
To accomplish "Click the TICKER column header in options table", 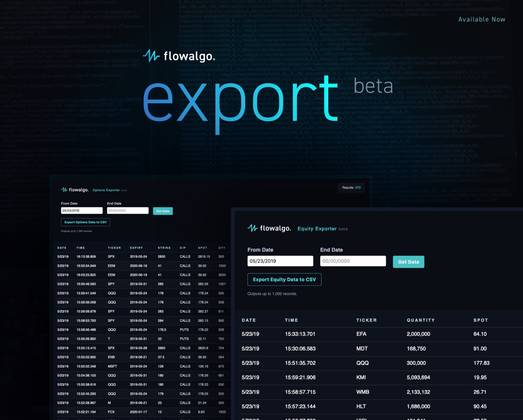I will (x=114, y=248).
